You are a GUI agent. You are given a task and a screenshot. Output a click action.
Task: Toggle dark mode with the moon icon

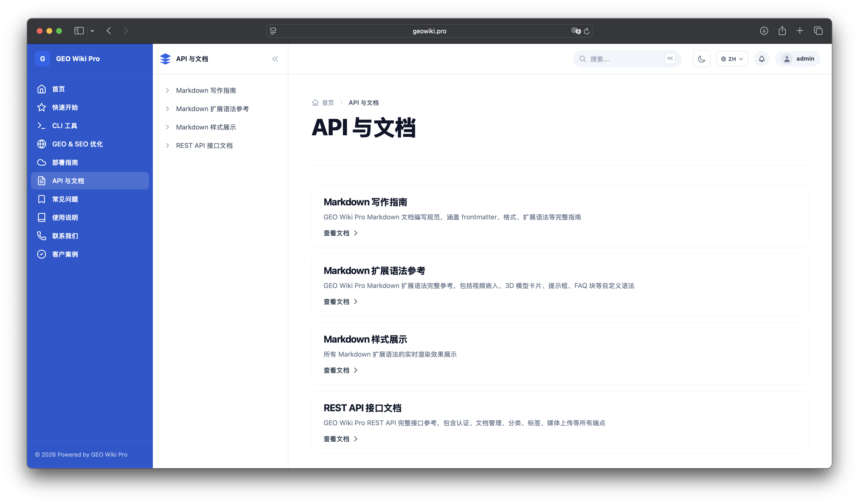pyautogui.click(x=701, y=59)
